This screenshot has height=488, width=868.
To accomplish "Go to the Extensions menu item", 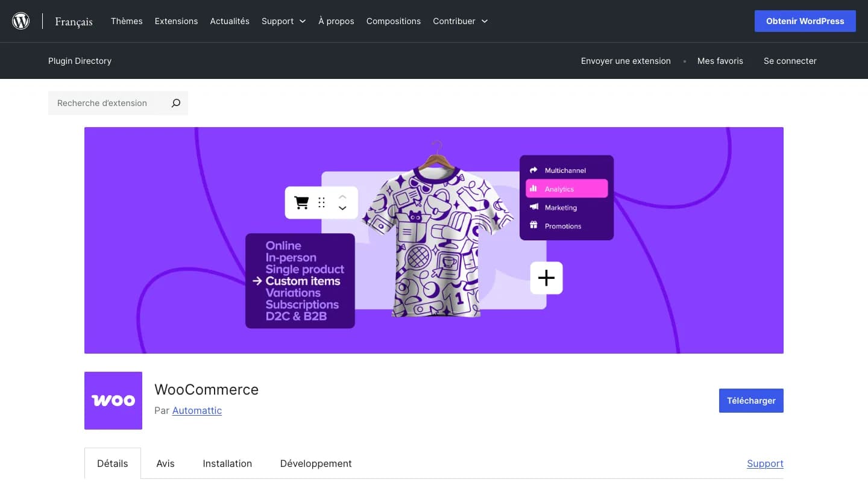I will 176,21.
